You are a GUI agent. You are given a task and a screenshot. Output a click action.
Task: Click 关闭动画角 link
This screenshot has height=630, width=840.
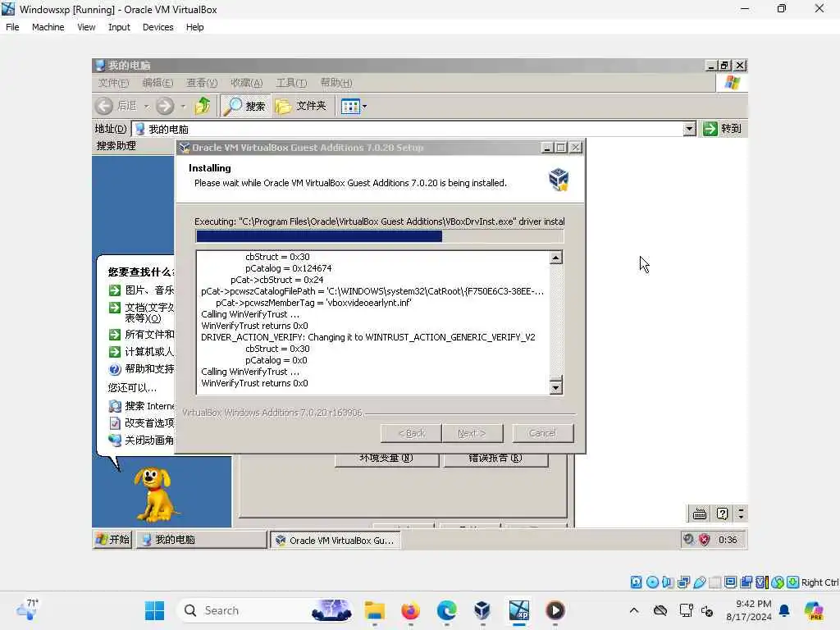point(142,441)
